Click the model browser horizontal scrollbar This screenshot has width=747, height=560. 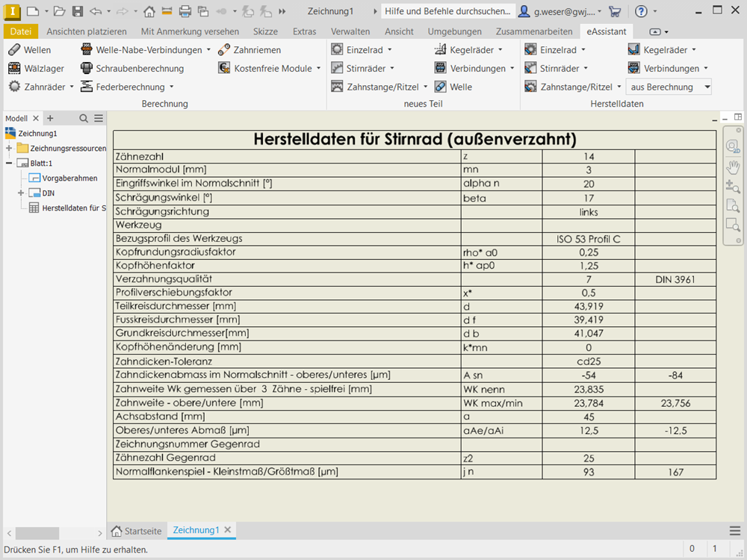click(x=37, y=533)
